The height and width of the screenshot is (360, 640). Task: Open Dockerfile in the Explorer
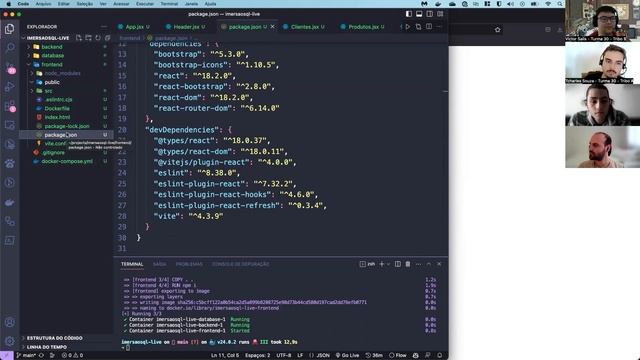(57, 109)
